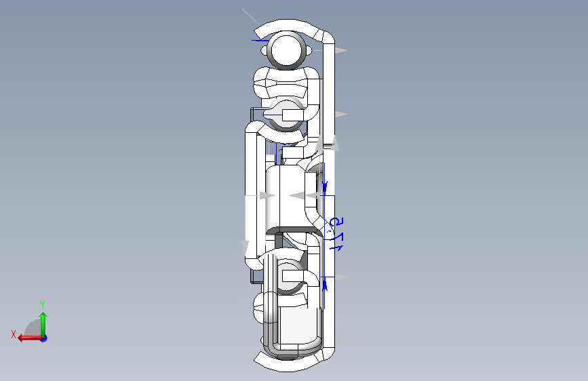Select the round circular face at the model top
The width and height of the screenshot is (588, 381).
click(x=286, y=51)
